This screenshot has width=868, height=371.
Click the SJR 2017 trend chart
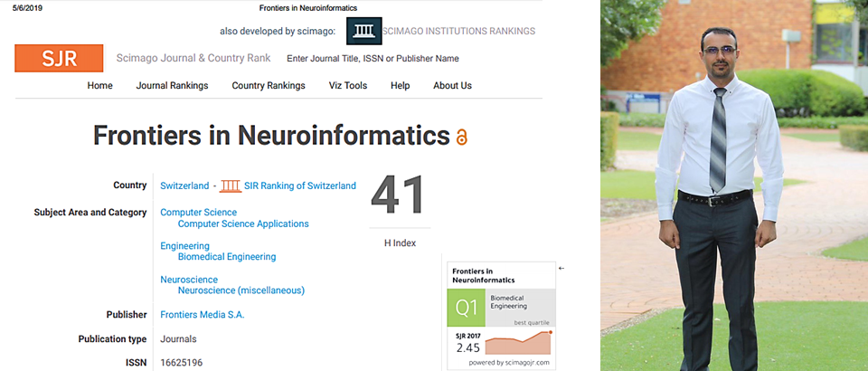[x=519, y=344]
